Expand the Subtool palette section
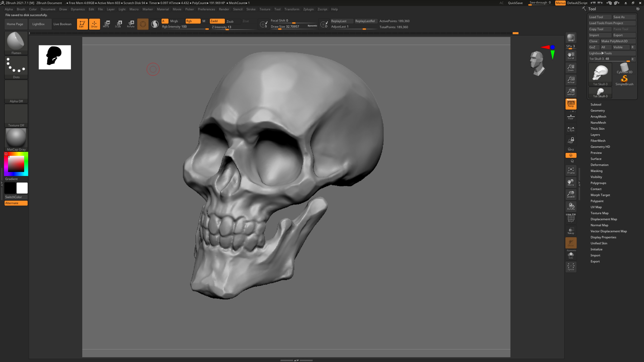The height and width of the screenshot is (362, 644). (596, 104)
